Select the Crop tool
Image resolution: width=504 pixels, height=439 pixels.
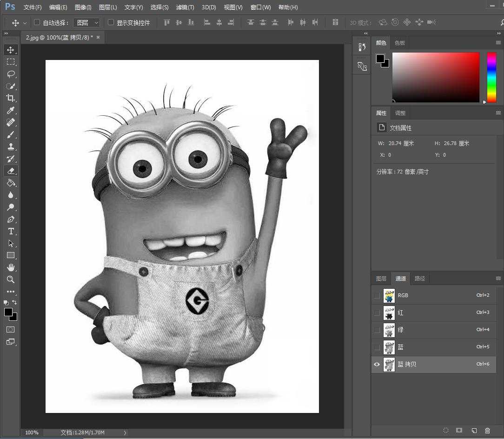[10, 98]
